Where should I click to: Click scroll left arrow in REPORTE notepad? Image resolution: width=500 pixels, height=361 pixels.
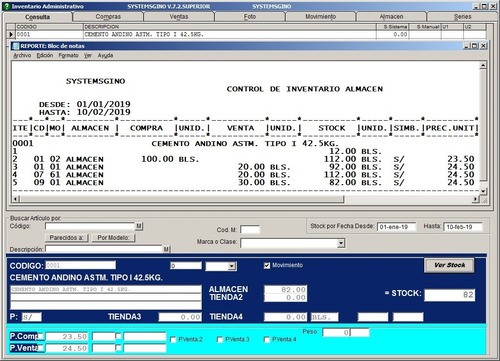click(x=15, y=199)
